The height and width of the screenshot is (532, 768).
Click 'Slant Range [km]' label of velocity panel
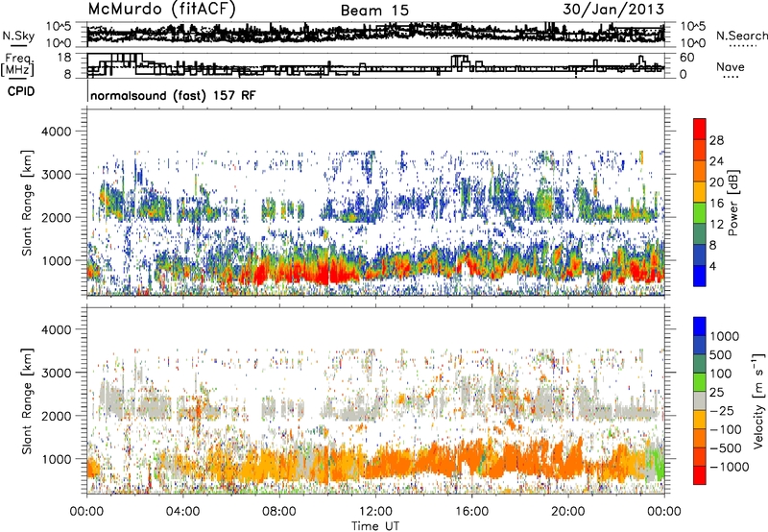coord(27,401)
